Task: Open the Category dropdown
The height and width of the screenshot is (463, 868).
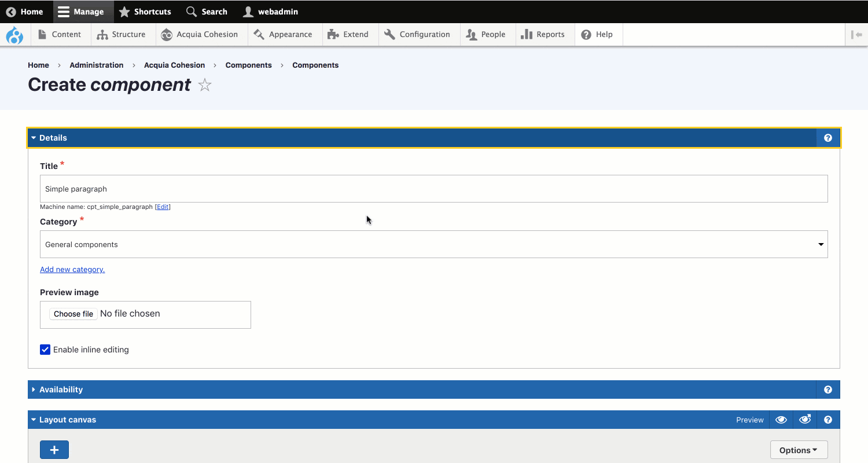Action: point(433,244)
